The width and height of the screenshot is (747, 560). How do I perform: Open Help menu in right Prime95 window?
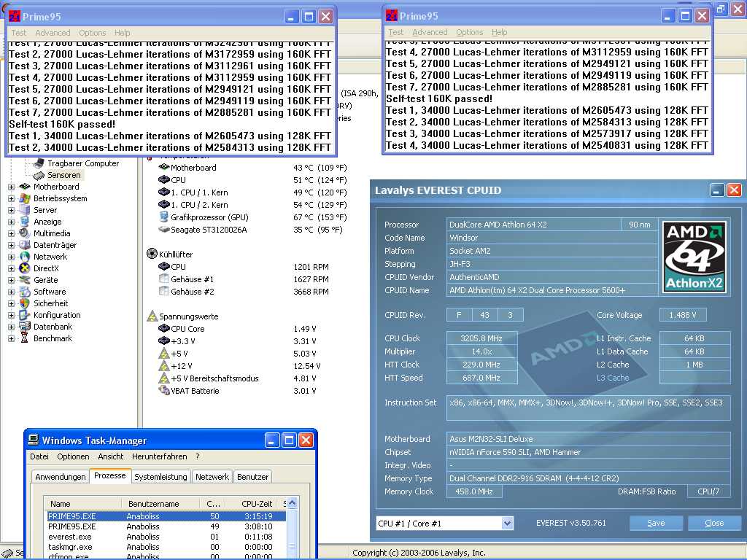pyautogui.click(x=499, y=32)
